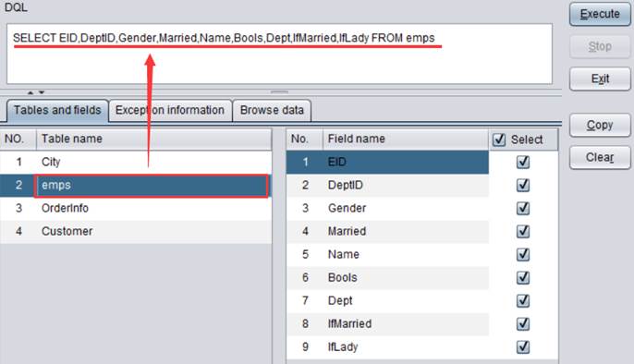Uncheck the Gender field checkbox
The width and height of the screenshot is (634, 364).
pos(523,209)
